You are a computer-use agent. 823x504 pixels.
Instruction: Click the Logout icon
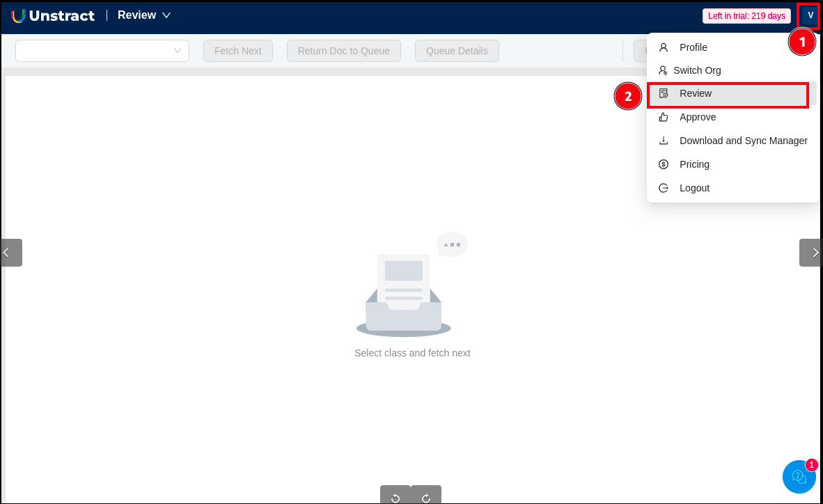(x=664, y=188)
